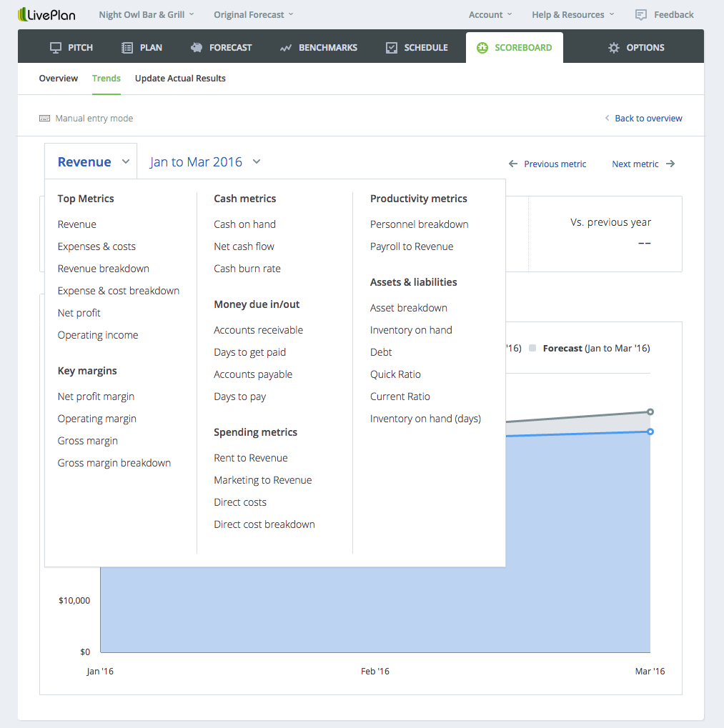Expand the Help & Resources menu
724x728 pixels.
click(573, 15)
